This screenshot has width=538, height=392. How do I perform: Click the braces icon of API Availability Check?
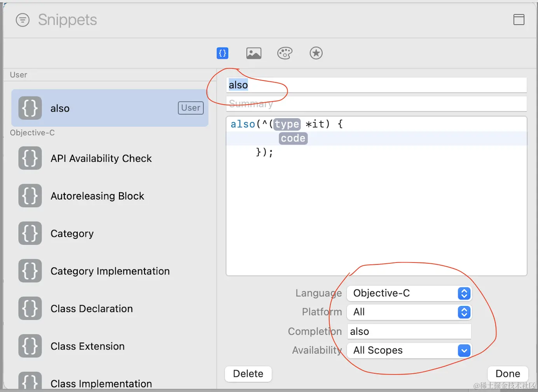[30, 158]
